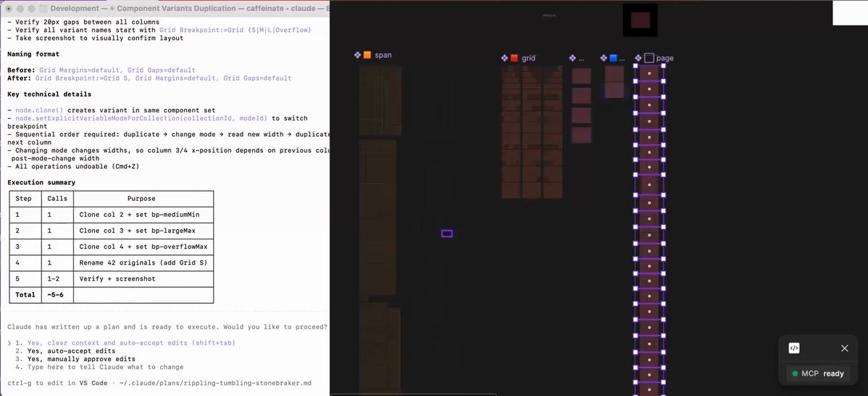Viewport: 868px width, 396px height.
Task: Click the small purple rectangle on canvas
Action: [x=447, y=234]
